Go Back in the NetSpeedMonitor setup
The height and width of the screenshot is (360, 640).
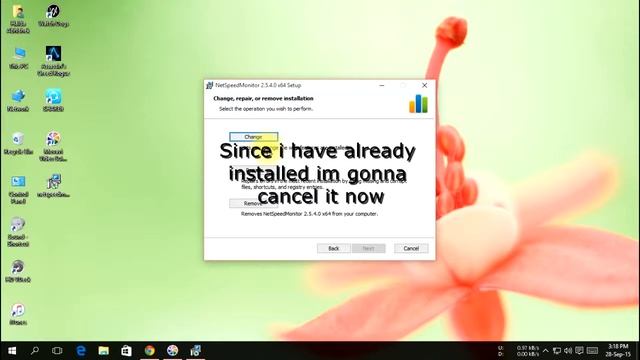coord(333,248)
